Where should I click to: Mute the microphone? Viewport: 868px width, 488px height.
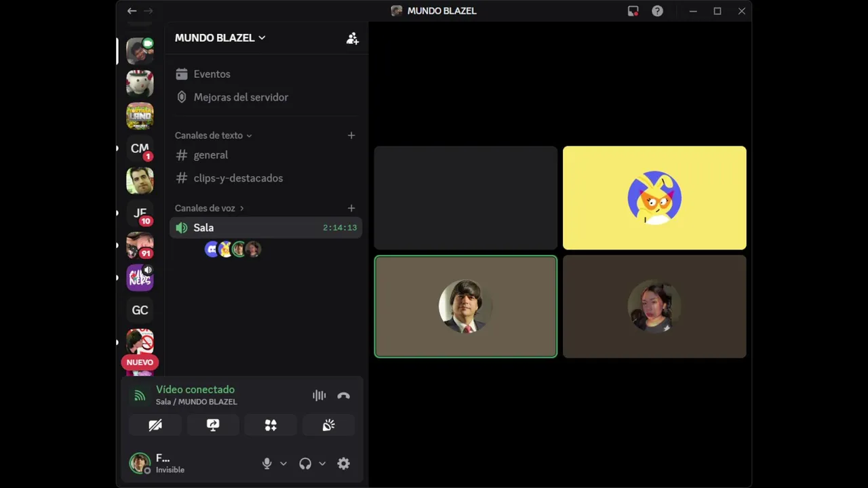(x=267, y=464)
